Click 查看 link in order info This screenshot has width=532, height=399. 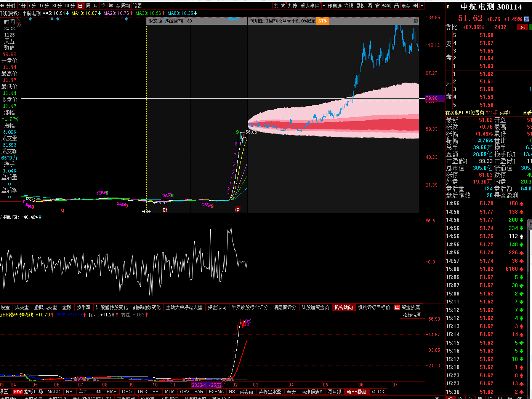(527, 113)
